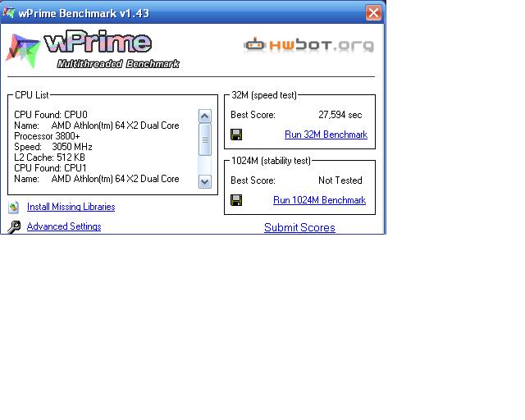
Task: Click the wPrime title bar app icon
Action: (x=9, y=13)
